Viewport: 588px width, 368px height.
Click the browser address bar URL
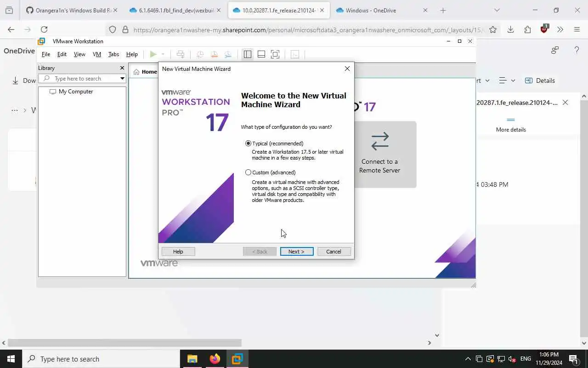click(308, 30)
